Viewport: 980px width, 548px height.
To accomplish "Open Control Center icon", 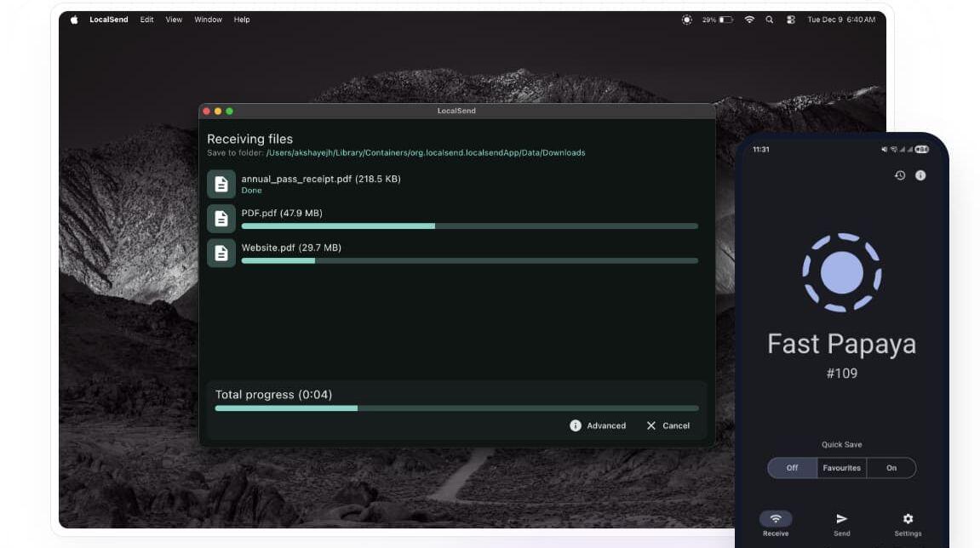I will pyautogui.click(x=791, y=20).
